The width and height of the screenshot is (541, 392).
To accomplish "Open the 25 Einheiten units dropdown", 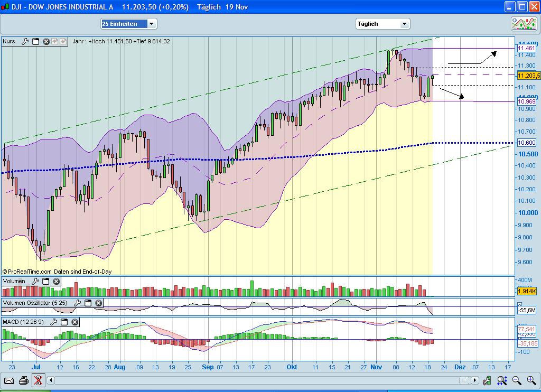I will coord(150,24).
